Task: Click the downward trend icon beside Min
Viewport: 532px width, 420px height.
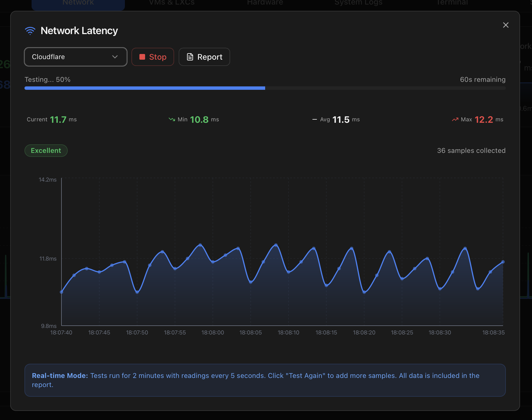Action: [x=172, y=119]
